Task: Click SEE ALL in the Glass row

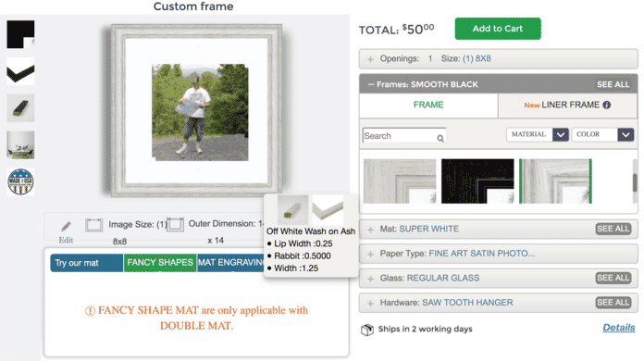Action: (x=613, y=278)
